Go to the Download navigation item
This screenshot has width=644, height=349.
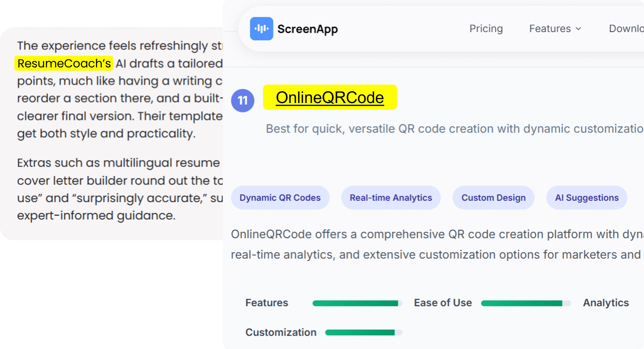[626, 29]
